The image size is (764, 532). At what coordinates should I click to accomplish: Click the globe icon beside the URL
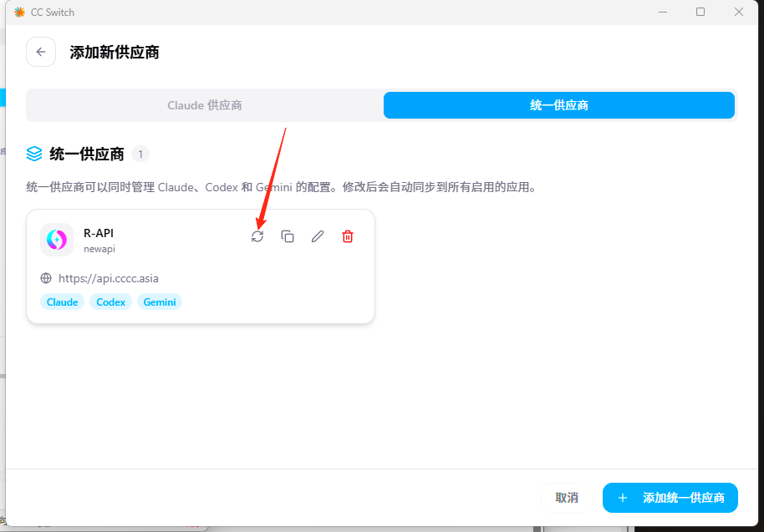pos(46,278)
